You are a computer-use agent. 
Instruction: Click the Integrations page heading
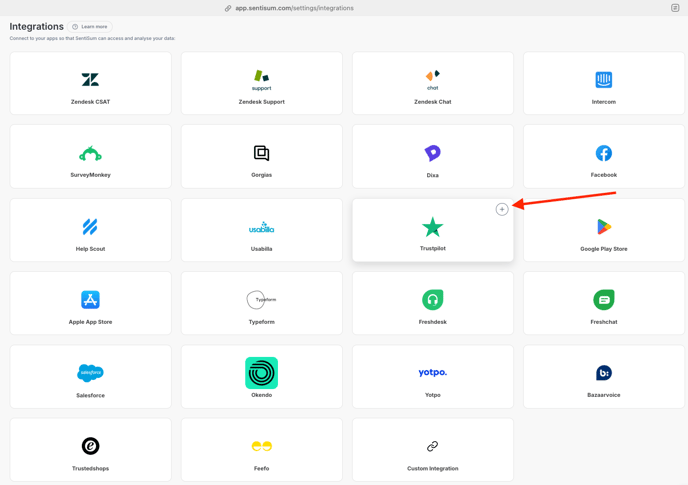click(x=36, y=26)
